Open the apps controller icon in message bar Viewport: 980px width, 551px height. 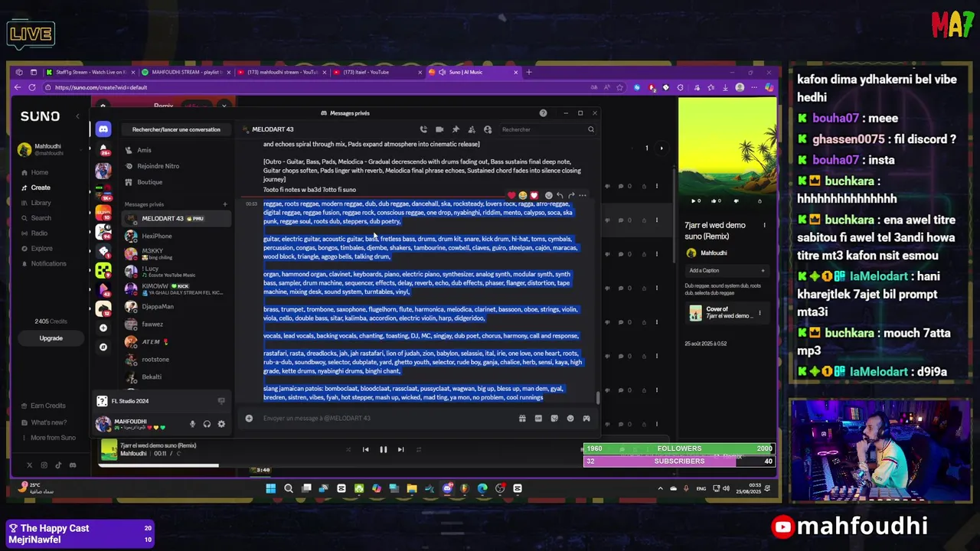(x=586, y=419)
